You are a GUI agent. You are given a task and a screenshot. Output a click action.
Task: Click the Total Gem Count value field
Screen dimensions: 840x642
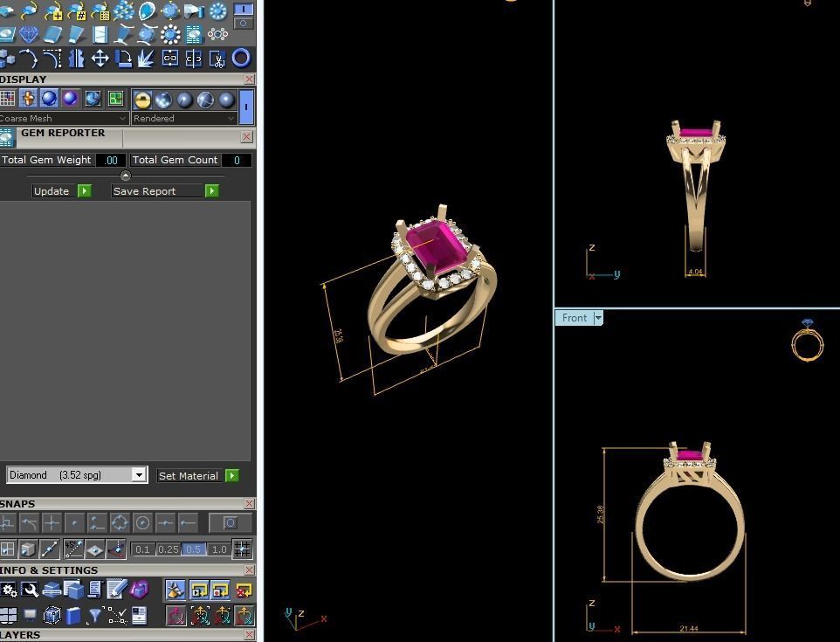pos(237,160)
